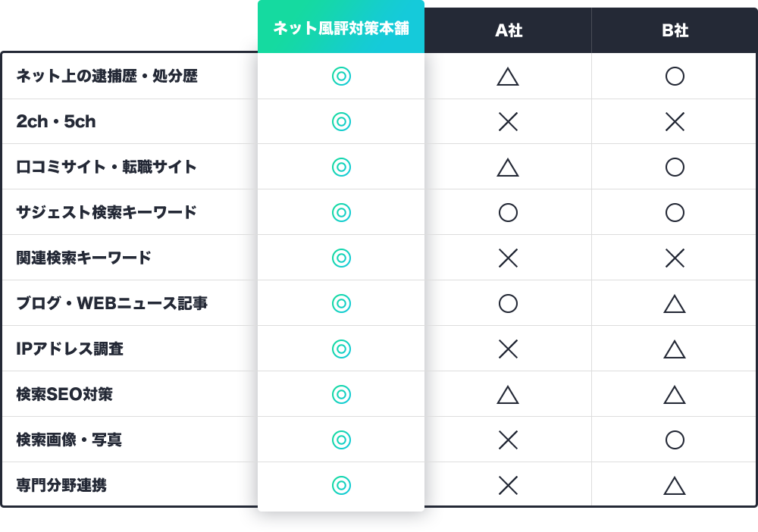The image size is (758, 532).
Task: Click the 口コミサイト・転職サイト row label
Action: tap(106, 167)
